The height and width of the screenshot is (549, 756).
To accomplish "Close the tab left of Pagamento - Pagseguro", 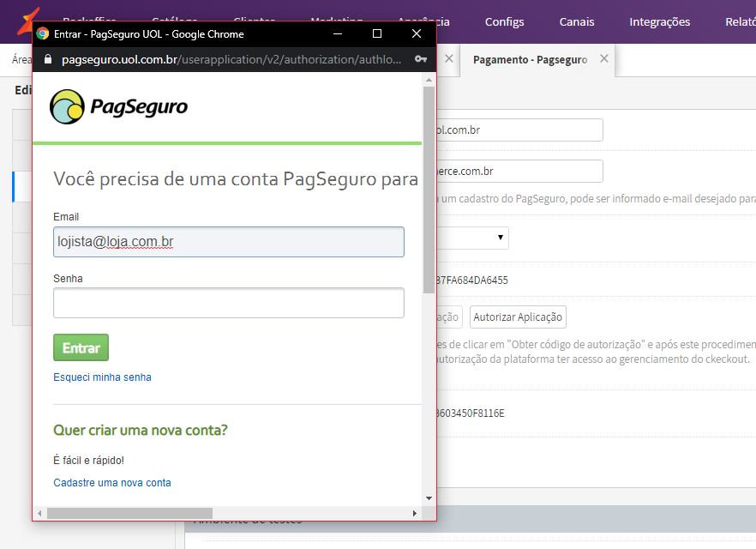I will (x=449, y=59).
